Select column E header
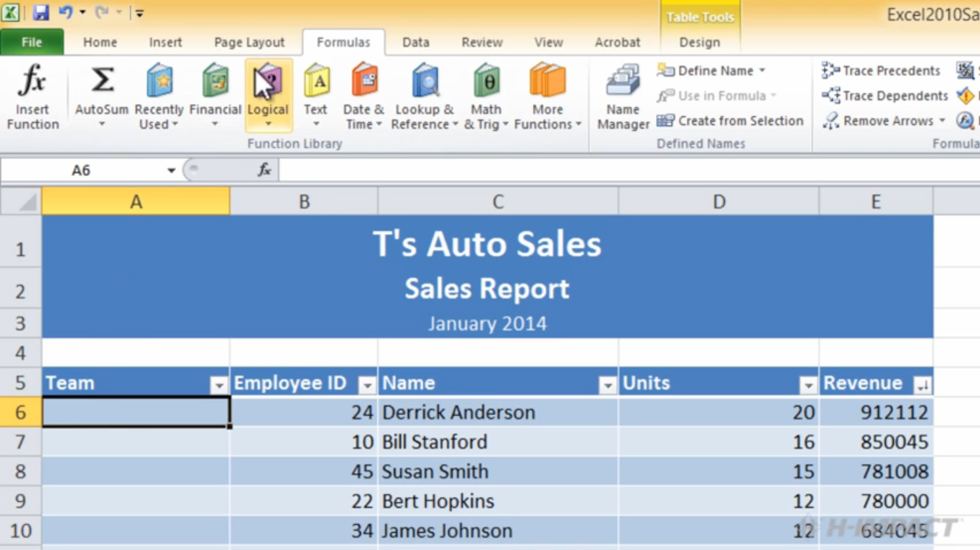 point(876,202)
